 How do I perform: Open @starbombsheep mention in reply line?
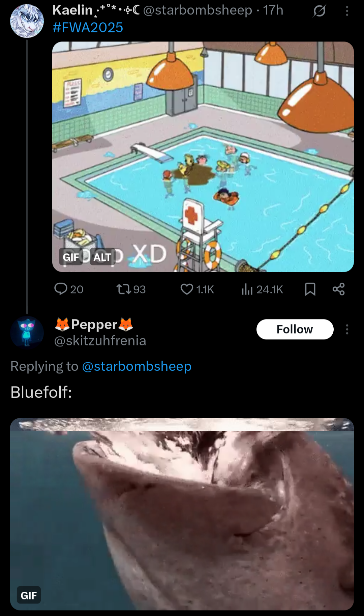coord(137,366)
